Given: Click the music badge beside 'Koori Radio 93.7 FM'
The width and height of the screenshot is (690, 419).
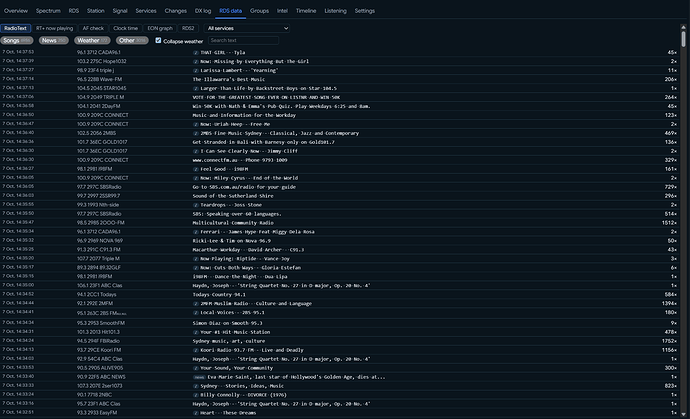Looking at the screenshot, I should pyautogui.click(x=196, y=350).
